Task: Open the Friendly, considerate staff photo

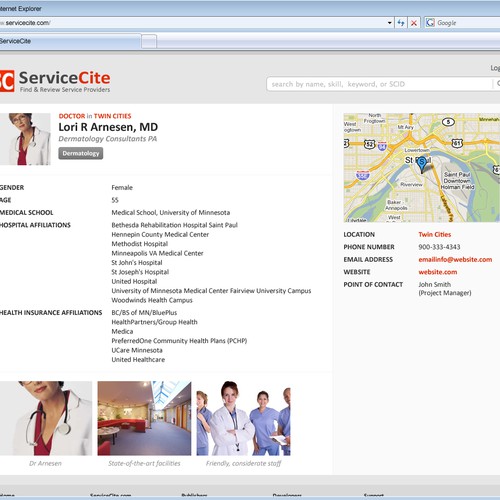Action: point(243,418)
